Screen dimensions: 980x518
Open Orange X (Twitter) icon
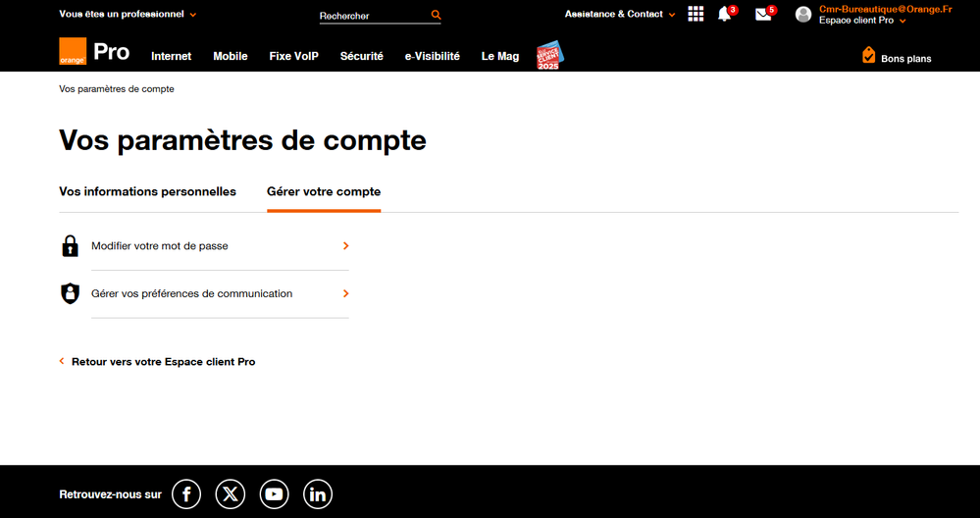click(230, 494)
